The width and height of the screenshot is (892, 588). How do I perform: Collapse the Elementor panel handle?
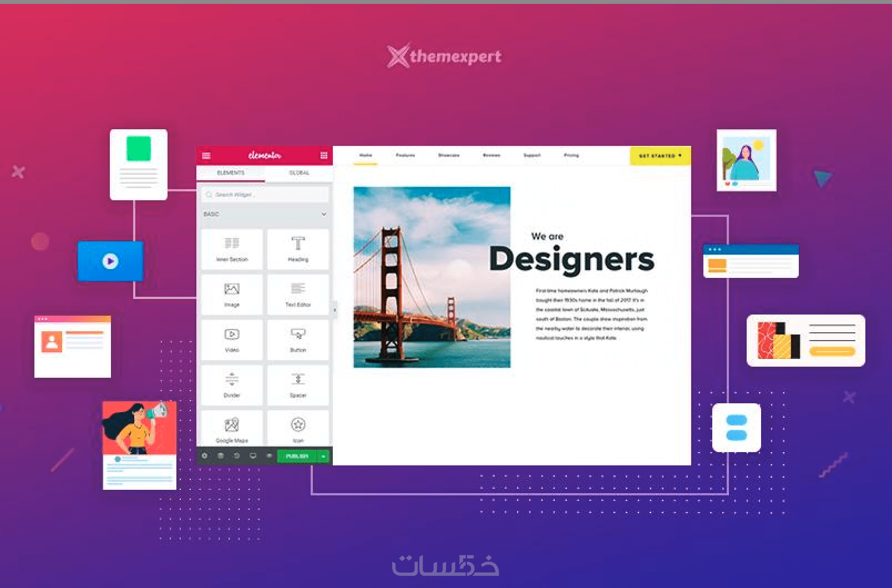point(334,310)
